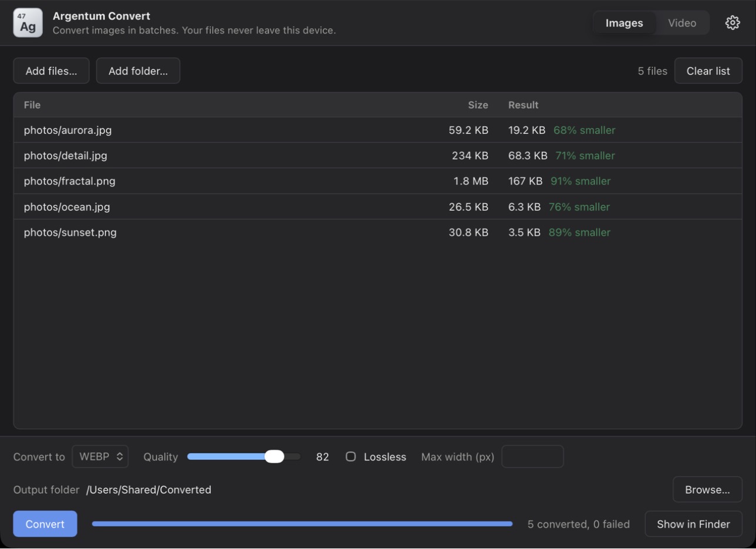Click the Argentum Convert Ag app logo

point(28,23)
